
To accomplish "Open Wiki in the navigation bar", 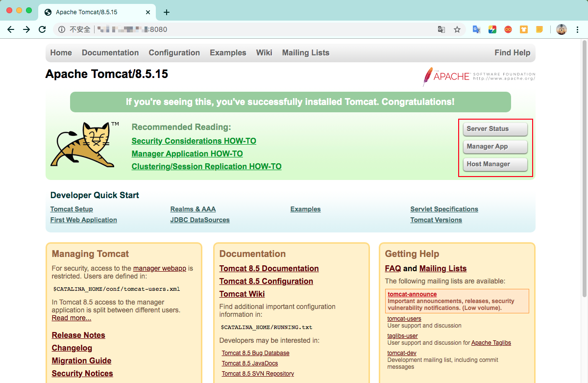I will [264, 53].
